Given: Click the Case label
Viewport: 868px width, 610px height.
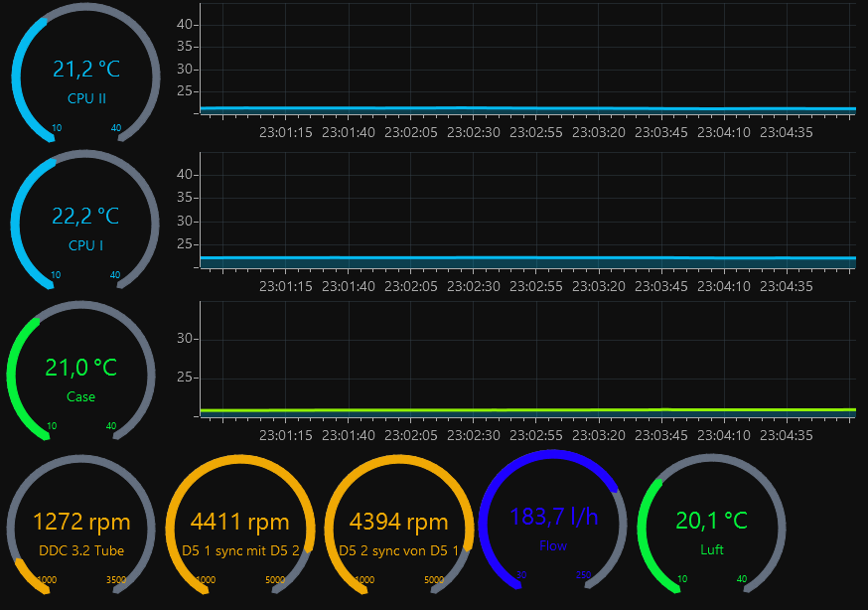Looking at the screenshot, I should (x=80, y=396).
